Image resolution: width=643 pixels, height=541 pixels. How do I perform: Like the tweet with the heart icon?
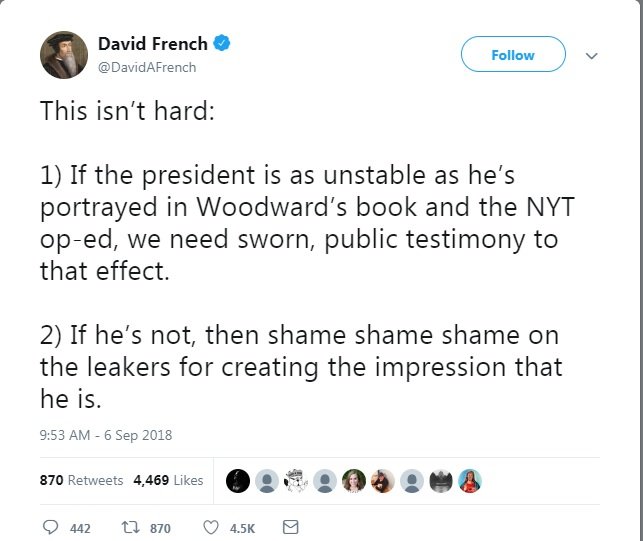tap(211, 527)
